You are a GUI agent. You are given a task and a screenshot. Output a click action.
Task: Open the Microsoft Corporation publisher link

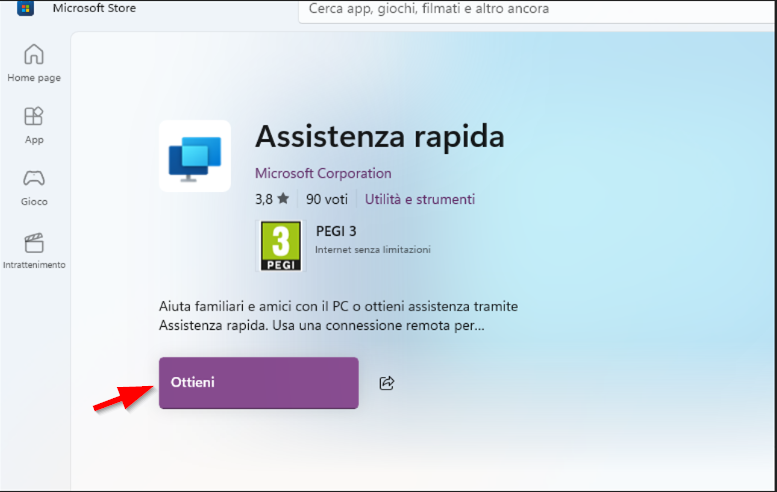pos(323,173)
